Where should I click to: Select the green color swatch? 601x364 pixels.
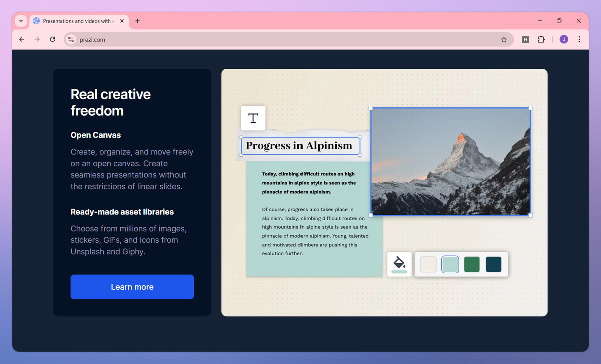[471, 264]
